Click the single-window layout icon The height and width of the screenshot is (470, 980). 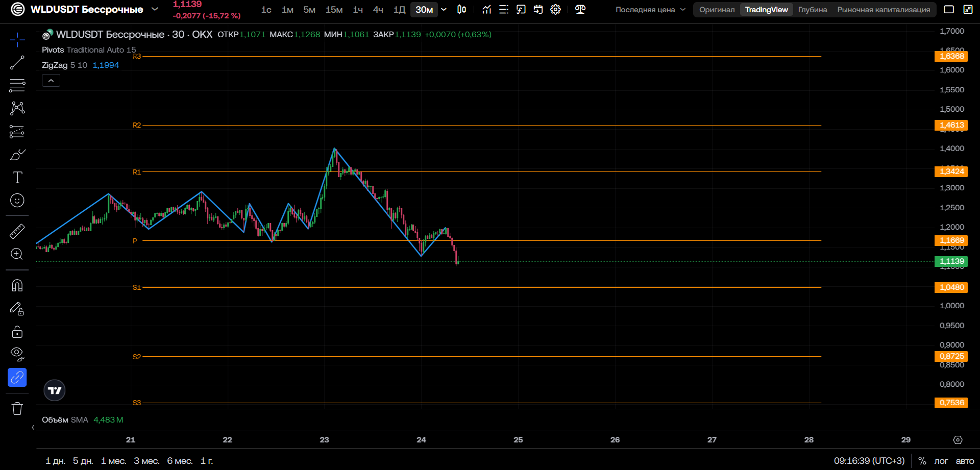(x=949, y=9)
